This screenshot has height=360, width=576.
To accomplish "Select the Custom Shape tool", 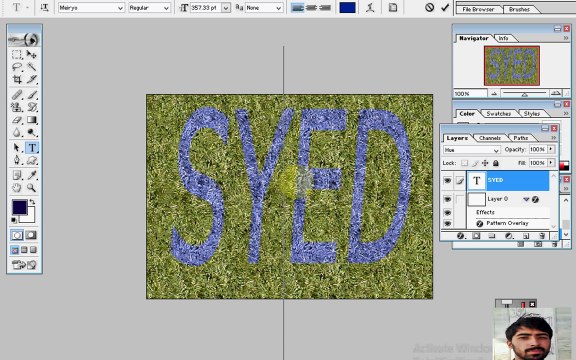I will coord(32,160).
